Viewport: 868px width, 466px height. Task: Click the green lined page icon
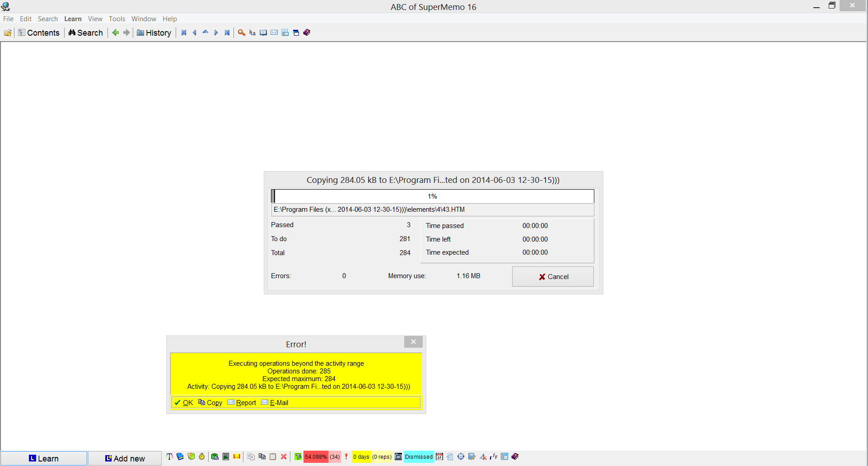pyautogui.click(x=226, y=457)
